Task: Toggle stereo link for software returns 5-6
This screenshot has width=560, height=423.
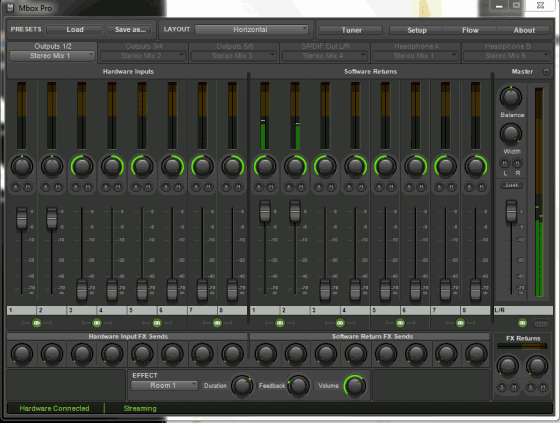Action: (x=400, y=323)
